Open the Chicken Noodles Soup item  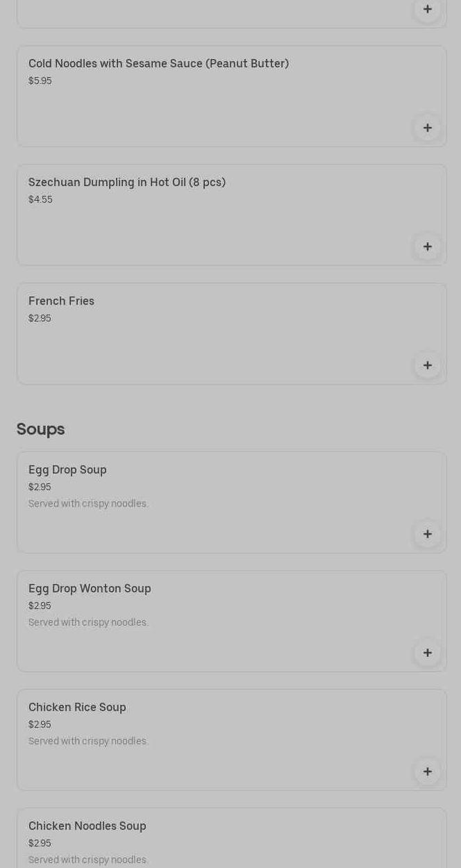point(87,826)
